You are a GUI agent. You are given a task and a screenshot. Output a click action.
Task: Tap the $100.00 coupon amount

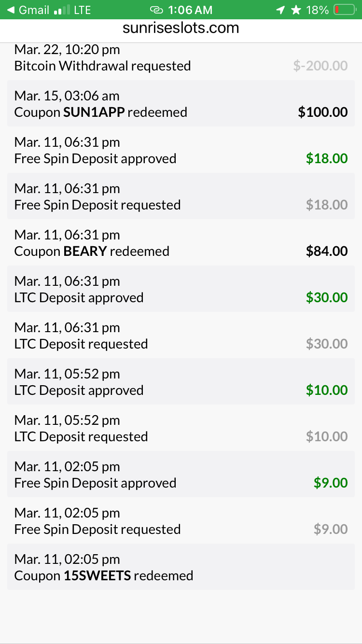point(323,112)
